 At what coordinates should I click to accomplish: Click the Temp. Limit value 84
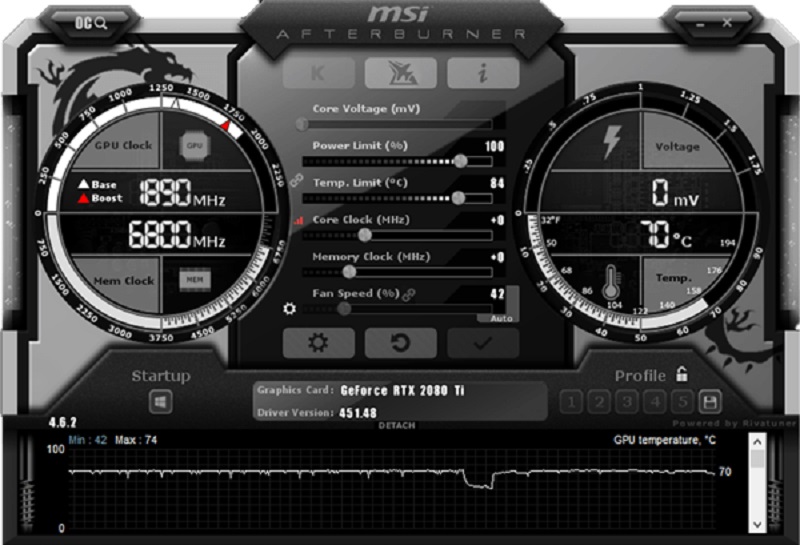coord(497,183)
